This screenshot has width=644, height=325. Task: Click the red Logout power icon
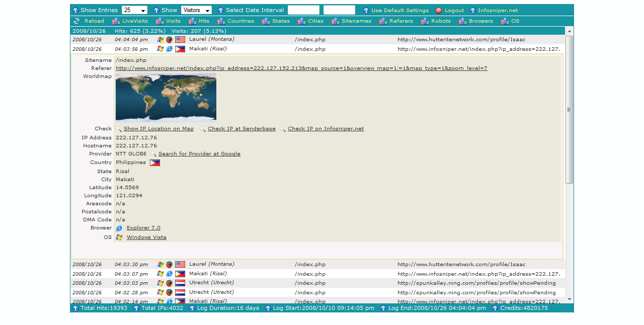click(439, 11)
